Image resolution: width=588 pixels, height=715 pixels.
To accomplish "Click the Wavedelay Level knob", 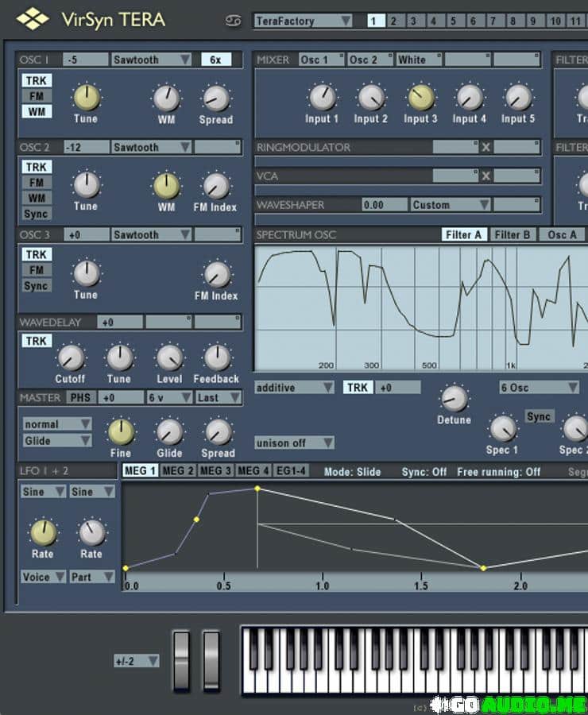I will click(x=169, y=357).
